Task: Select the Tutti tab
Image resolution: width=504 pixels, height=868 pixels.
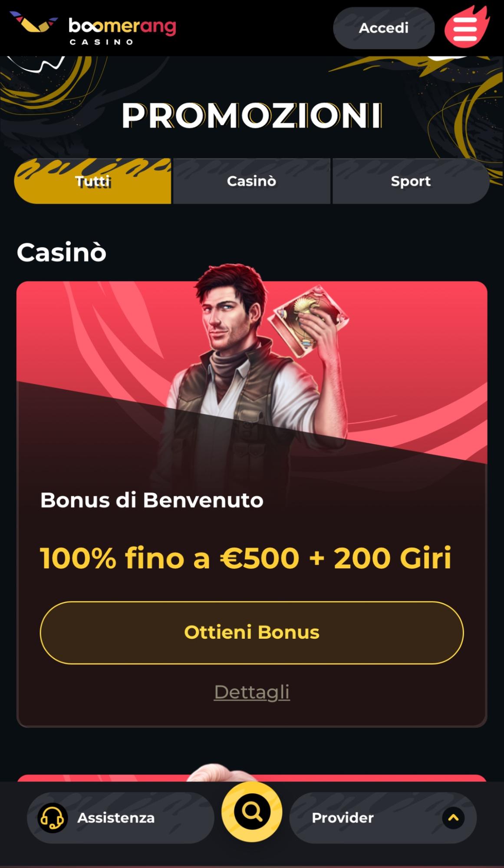Action: [x=93, y=181]
